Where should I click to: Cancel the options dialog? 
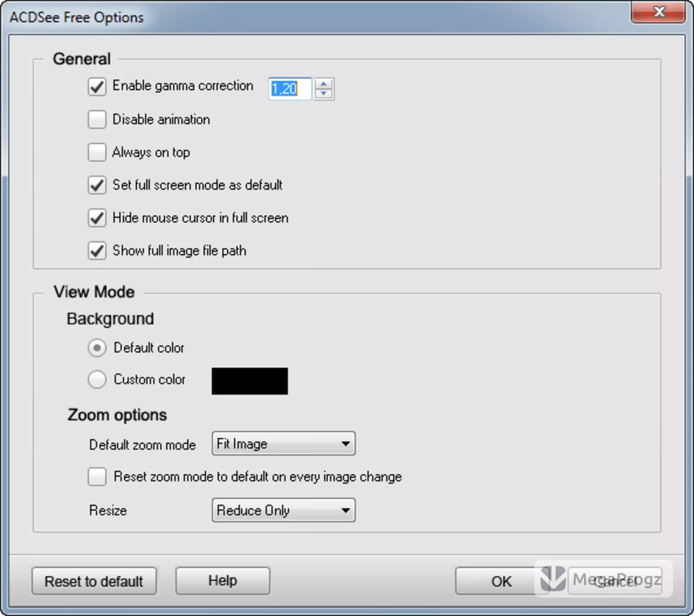click(615, 581)
